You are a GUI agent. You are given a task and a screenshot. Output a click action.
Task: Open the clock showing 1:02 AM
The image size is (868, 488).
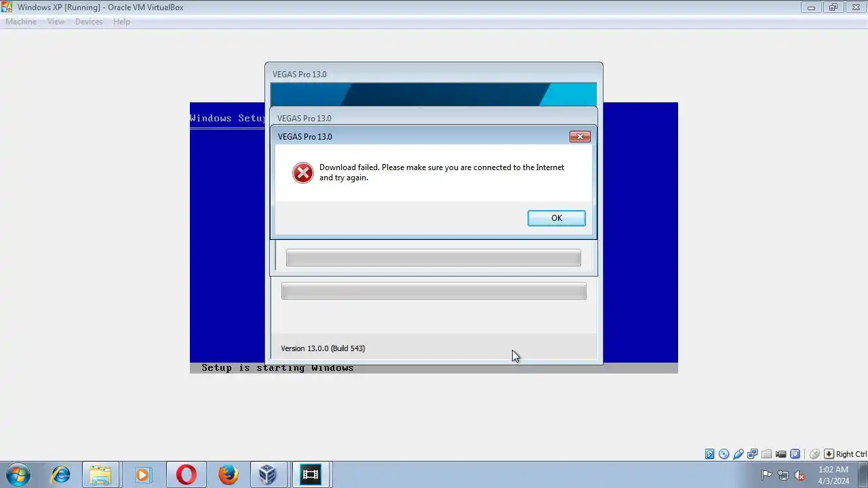click(833, 475)
